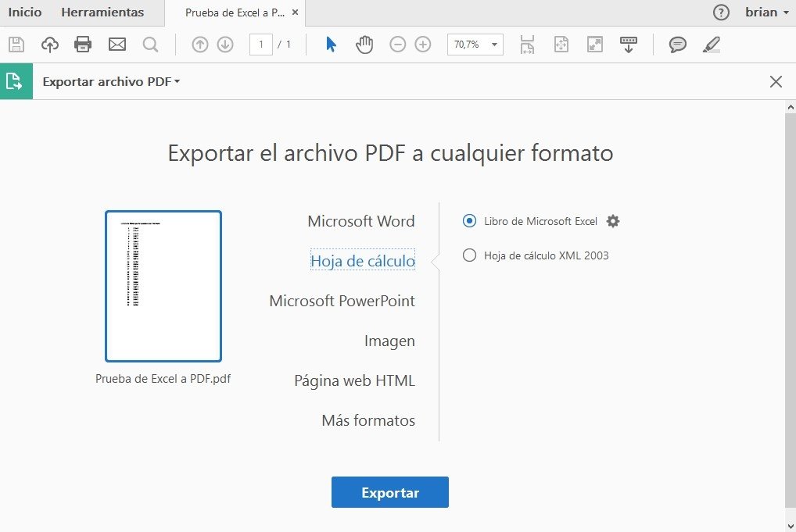Click the blue Exportar button

click(x=390, y=492)
